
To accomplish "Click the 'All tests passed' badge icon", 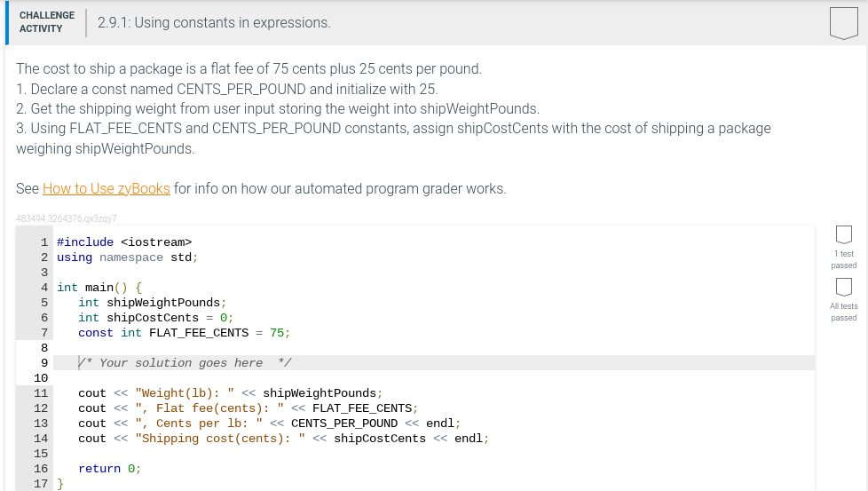I will [844, 287].
